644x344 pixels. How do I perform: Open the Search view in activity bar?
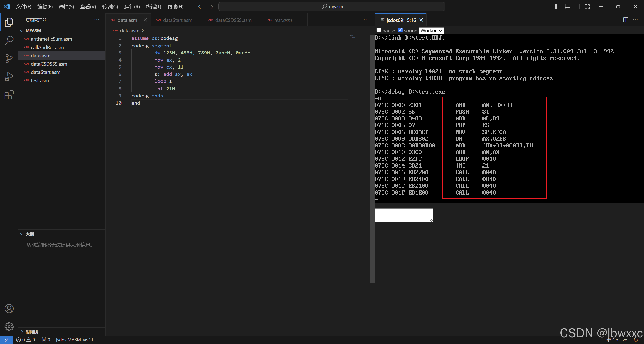click(9, 40)
